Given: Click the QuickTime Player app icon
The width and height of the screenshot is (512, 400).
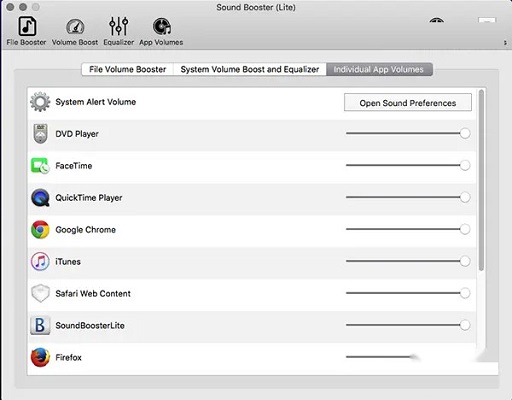Looking at the screenshot, I should tap(40, 198).
